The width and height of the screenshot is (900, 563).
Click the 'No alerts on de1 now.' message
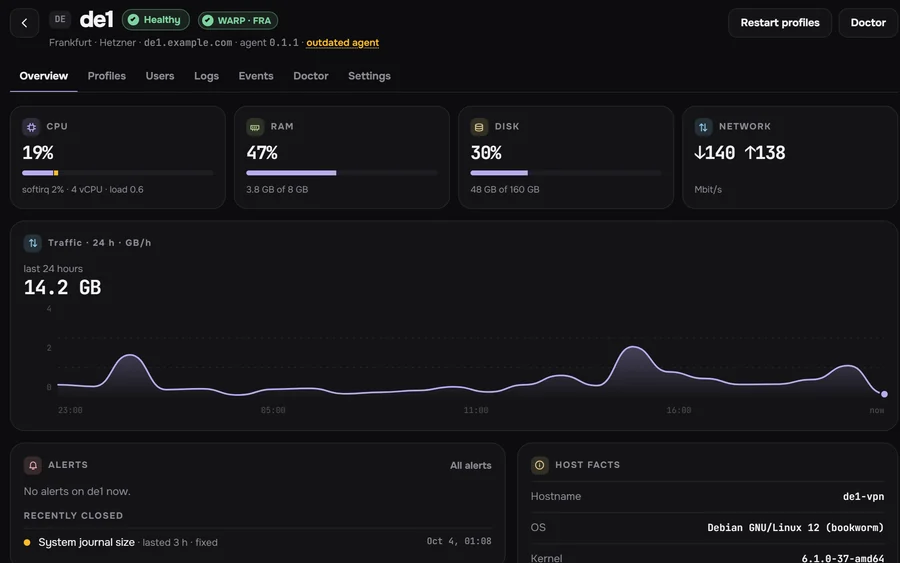pyautogui.click(x=77, y=491)
